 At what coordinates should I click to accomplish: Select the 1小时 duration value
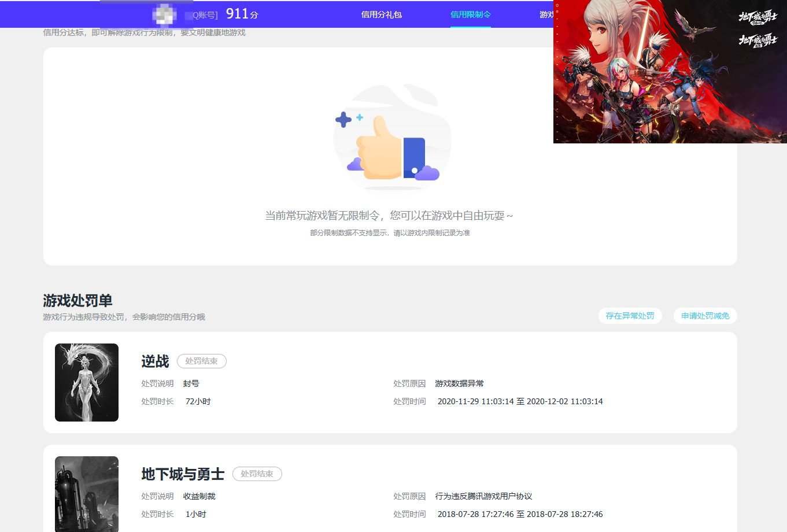[x=195, y=514]
